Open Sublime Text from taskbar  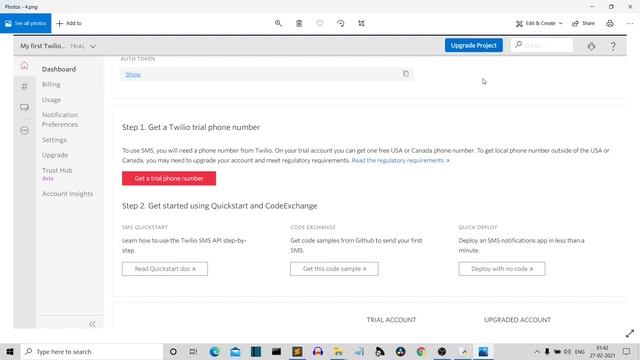(297, 351)
